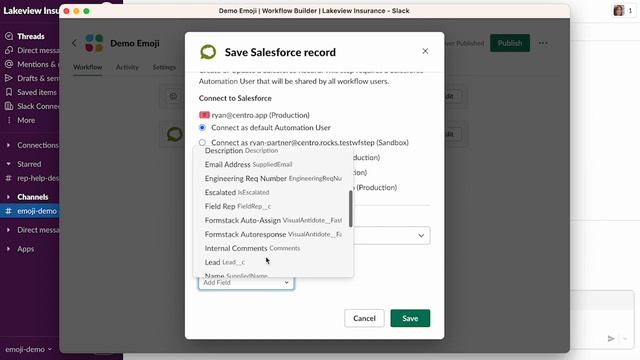
Task: Click the Demo Emoji workflow icon
Action: click(94, 43)
